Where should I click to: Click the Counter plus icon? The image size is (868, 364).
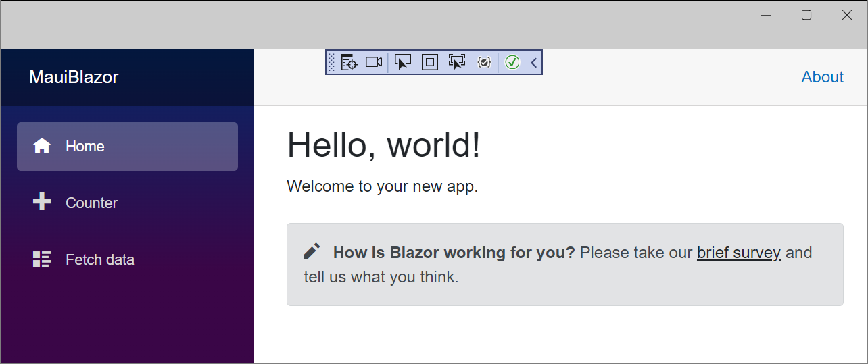pyautogui.click(x=42, y=202)
